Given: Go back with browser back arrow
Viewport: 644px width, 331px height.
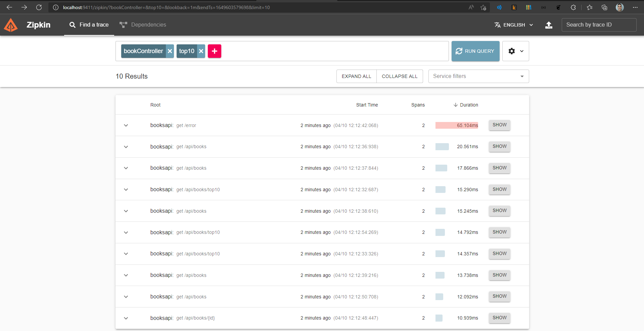Looking at the screenshot, I should point(9,7).
